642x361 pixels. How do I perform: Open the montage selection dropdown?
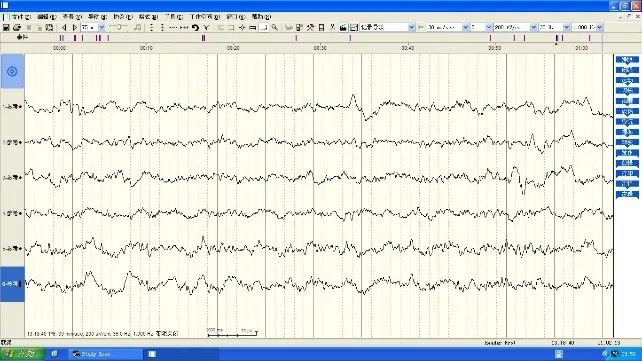pos(411,27)
